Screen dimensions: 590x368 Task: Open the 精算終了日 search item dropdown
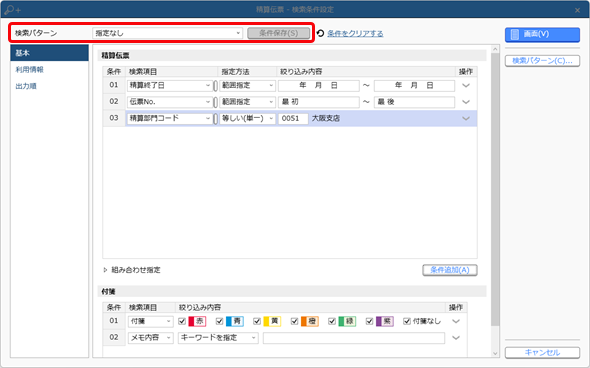[169, 85]
